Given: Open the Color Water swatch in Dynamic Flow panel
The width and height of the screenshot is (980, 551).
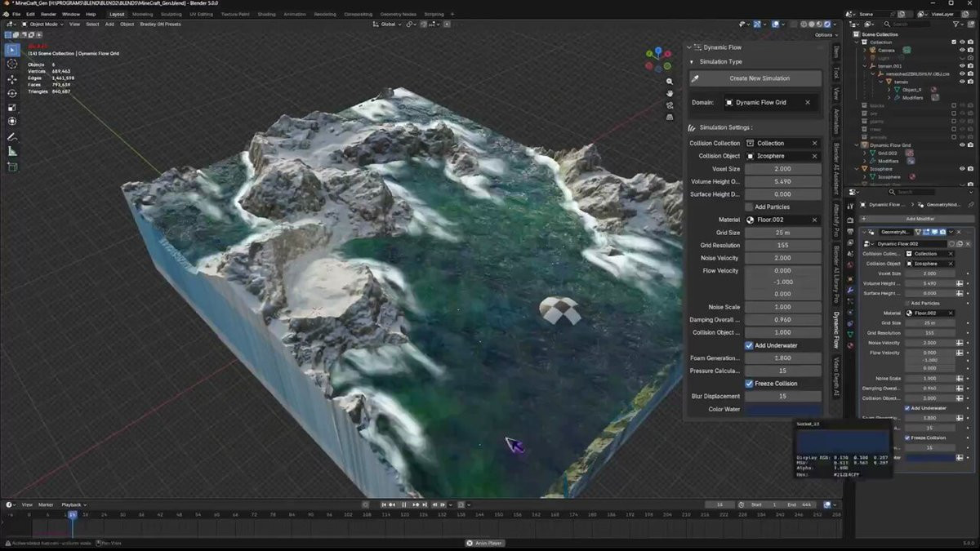Looking at the screenshot, I should (782, 410).
